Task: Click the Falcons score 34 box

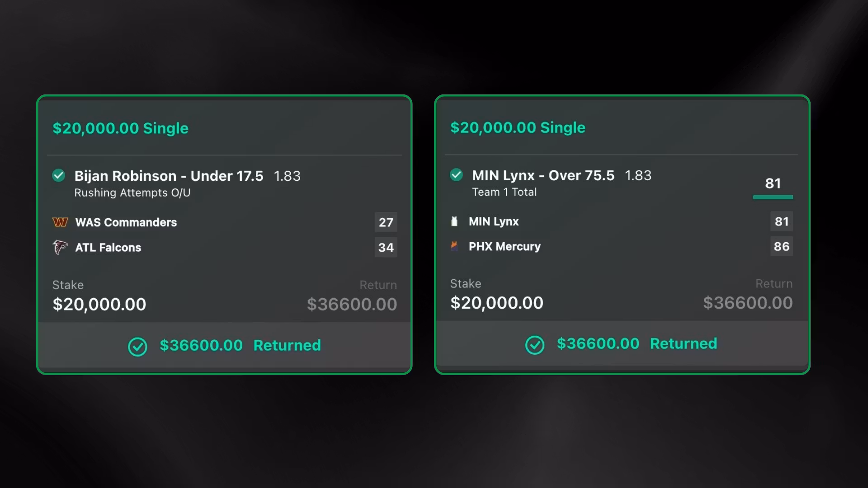Action: [386, 248]
